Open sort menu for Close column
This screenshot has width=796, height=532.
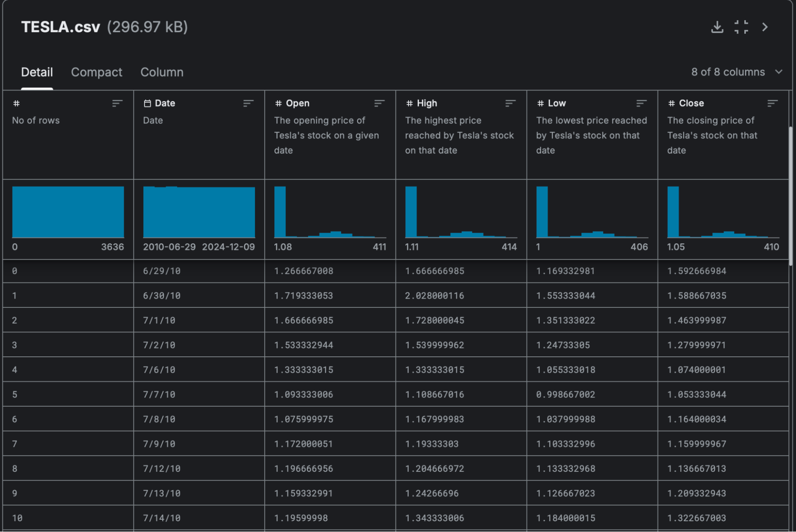tap(772, 104)
